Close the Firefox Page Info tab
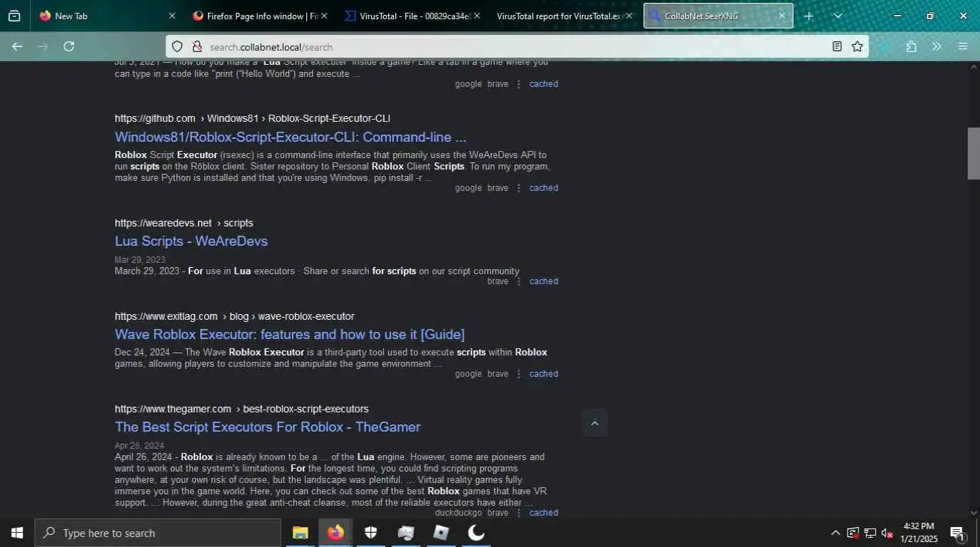The image size is (980, 547). (325, 16)
